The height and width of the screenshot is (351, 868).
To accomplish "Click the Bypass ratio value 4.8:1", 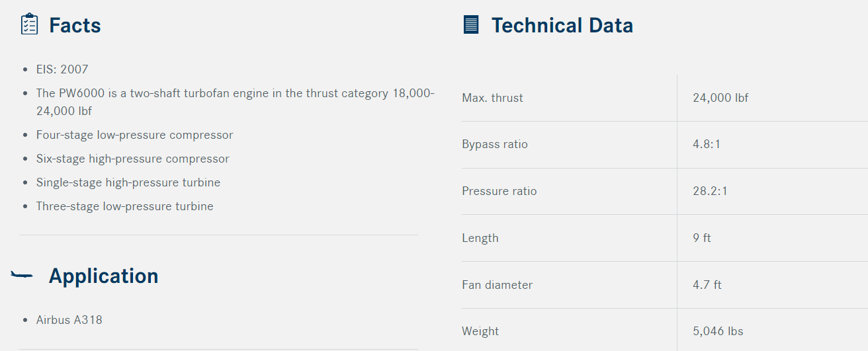I will coord(707,144).
